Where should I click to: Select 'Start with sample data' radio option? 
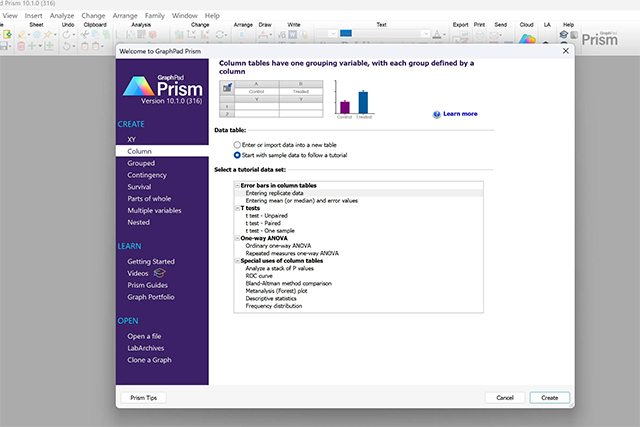(x=237, y=155)
